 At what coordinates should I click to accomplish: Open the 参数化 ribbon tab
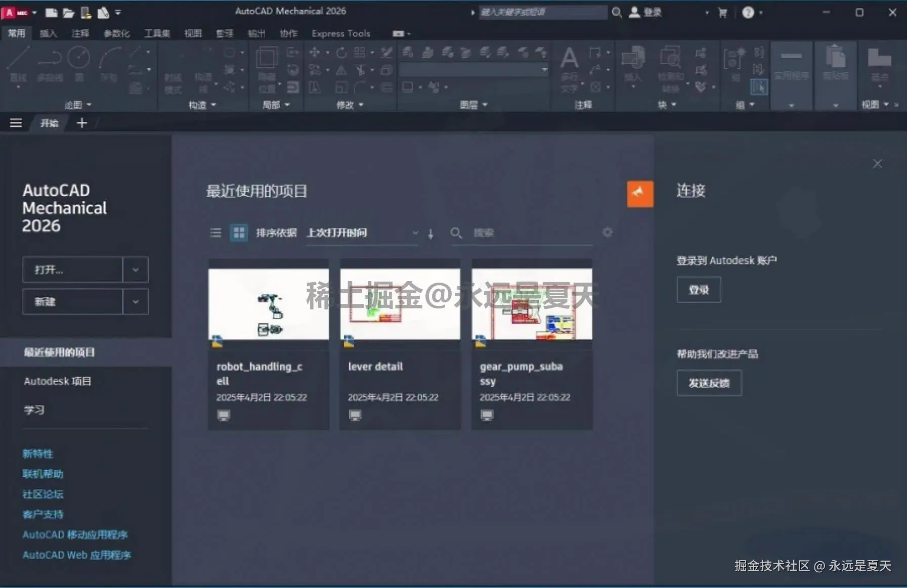117,33
